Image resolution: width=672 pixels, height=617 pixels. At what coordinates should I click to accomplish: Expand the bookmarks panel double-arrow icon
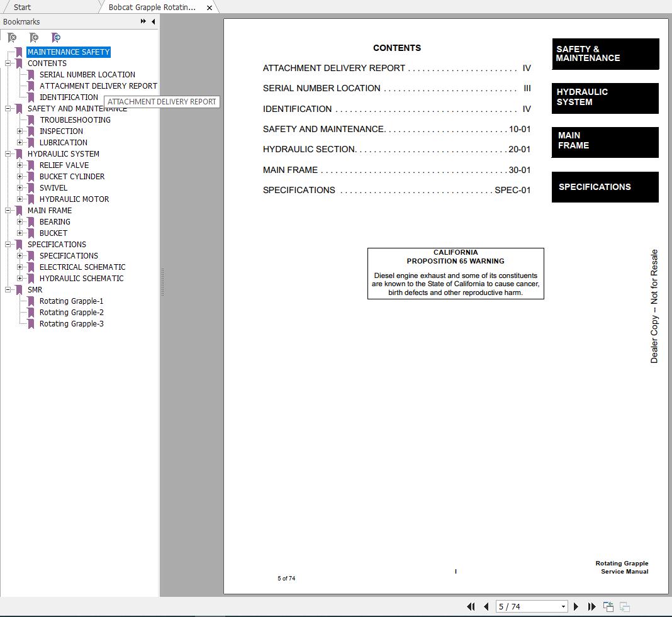[143, 21]
